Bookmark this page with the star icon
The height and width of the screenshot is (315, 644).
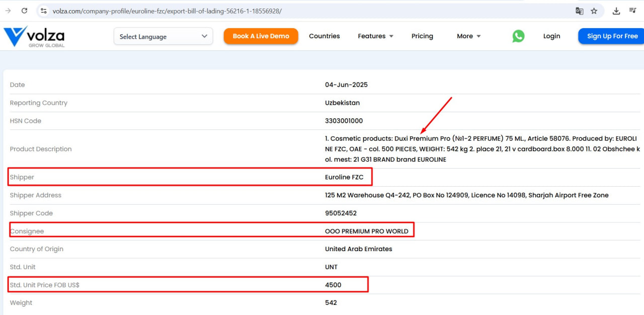point(594,11)
